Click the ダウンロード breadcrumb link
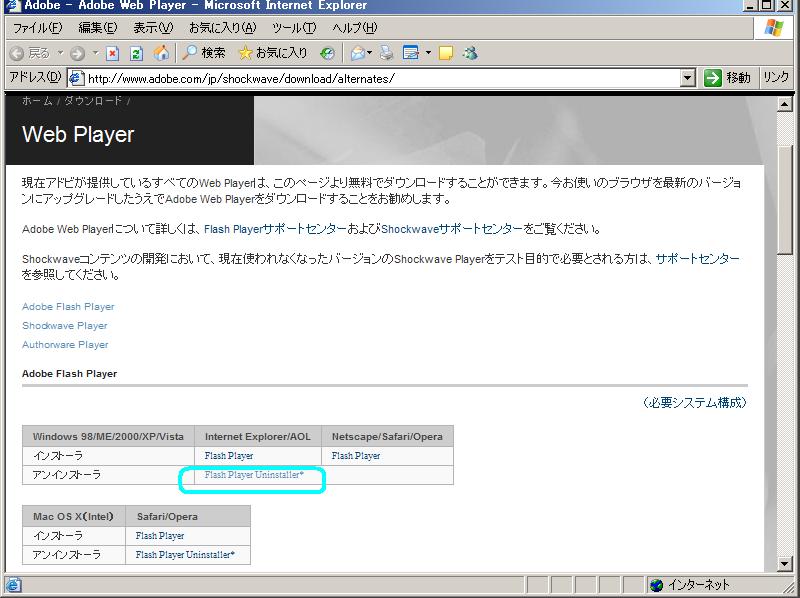 93,101
